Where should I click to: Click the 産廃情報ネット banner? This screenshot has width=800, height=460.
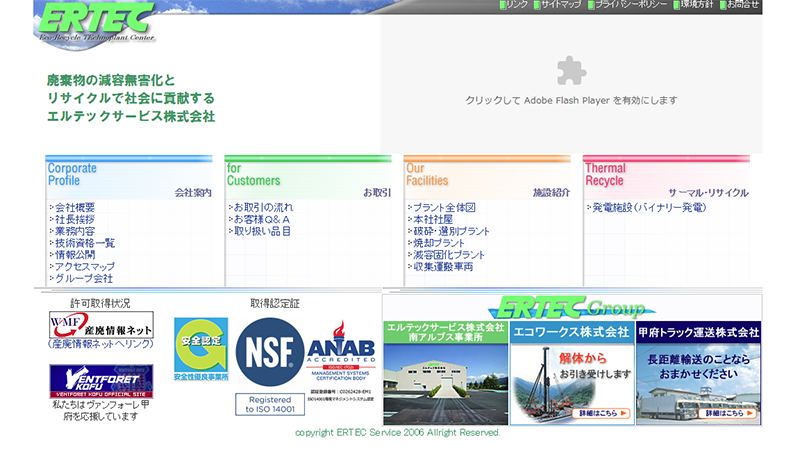tap(101, 325)
